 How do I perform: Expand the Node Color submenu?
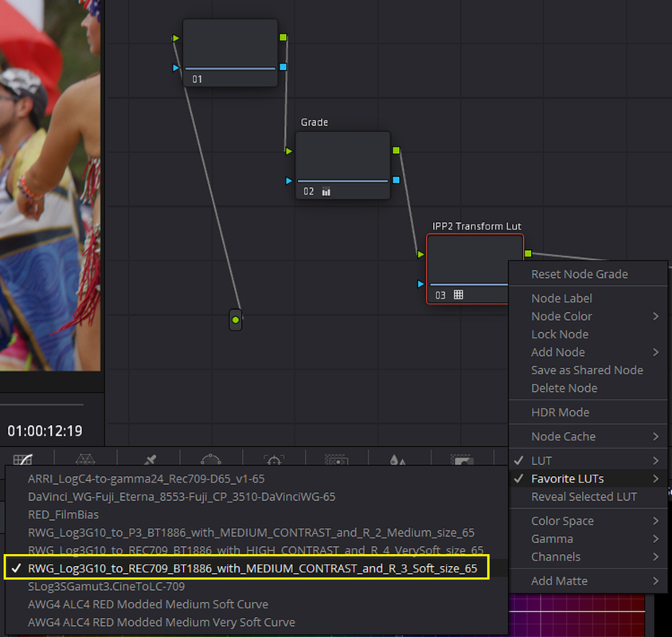click(x=588, y=316)
